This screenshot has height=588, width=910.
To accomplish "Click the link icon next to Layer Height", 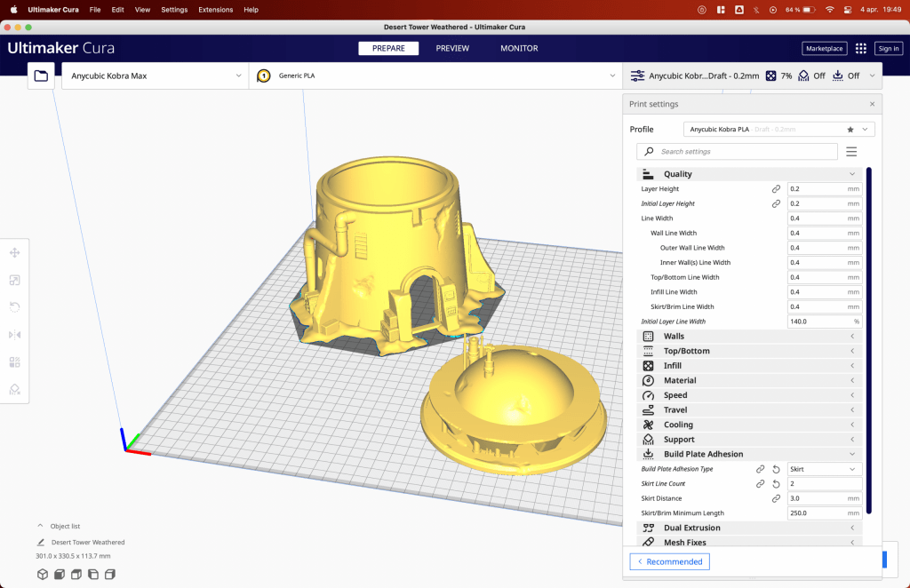I will click(776, 189).
